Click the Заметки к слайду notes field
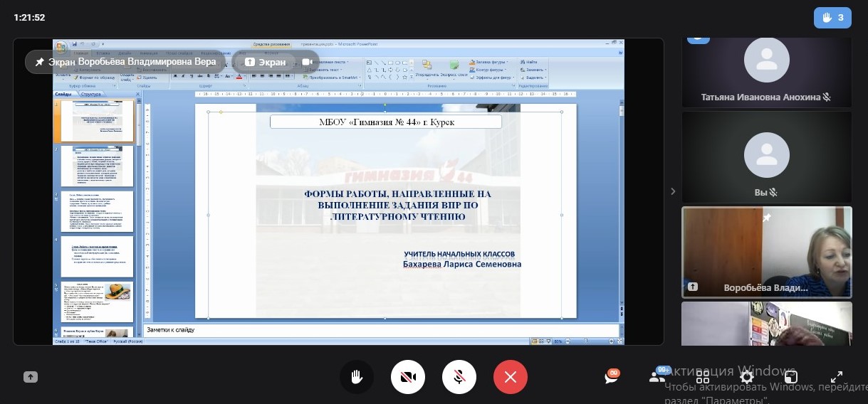Image resolution: width=868 pixels, height=404 pixels. 382,330
